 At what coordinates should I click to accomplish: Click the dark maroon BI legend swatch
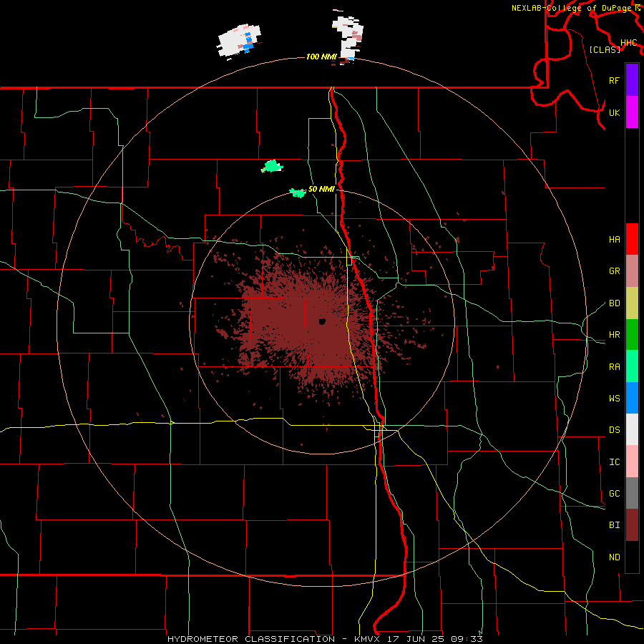632,525
